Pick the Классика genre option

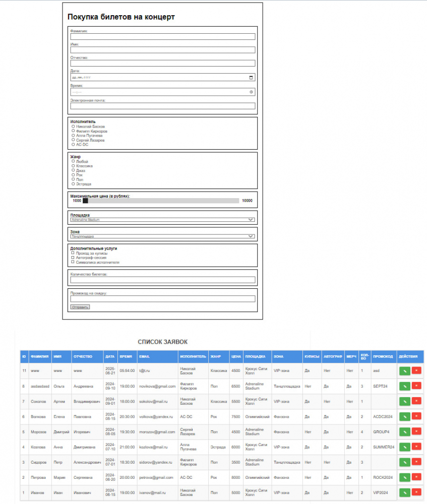(73, 166)
